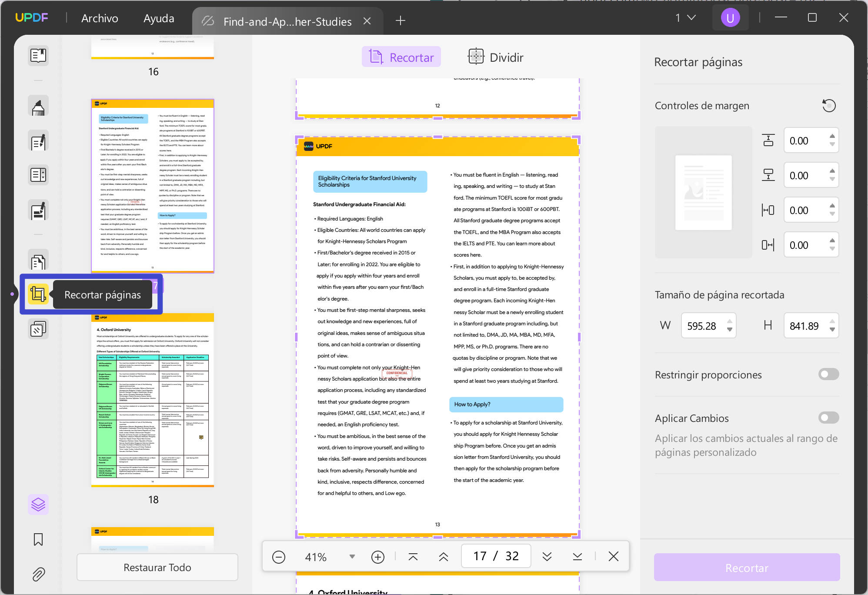Click the right margin input field
This screenshot has width=868, height=595.
(811, 245)
